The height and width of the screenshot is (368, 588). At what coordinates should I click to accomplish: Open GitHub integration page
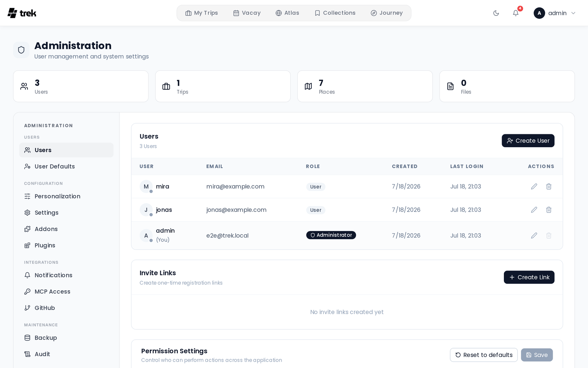(x=66, y=308)
